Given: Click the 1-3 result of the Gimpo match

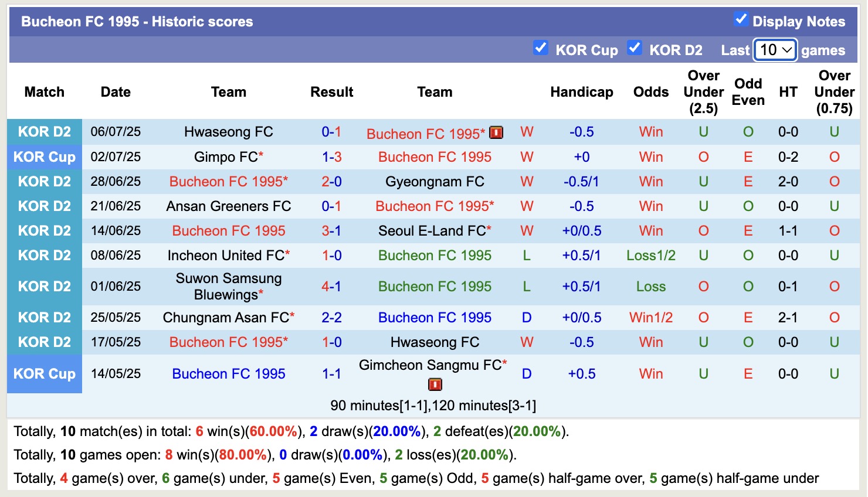Looking at the screenshot, I should [331, 156].
